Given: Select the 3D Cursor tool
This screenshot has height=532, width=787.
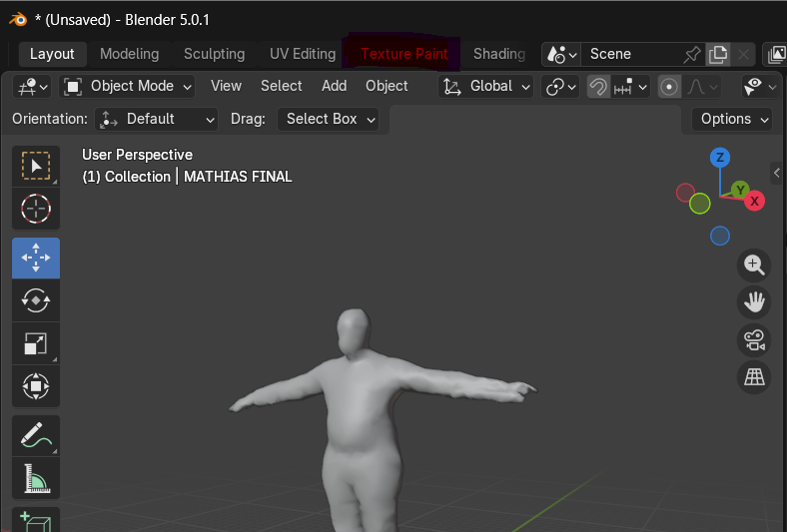Looking at the screenshot, I should tap(36, 209).
